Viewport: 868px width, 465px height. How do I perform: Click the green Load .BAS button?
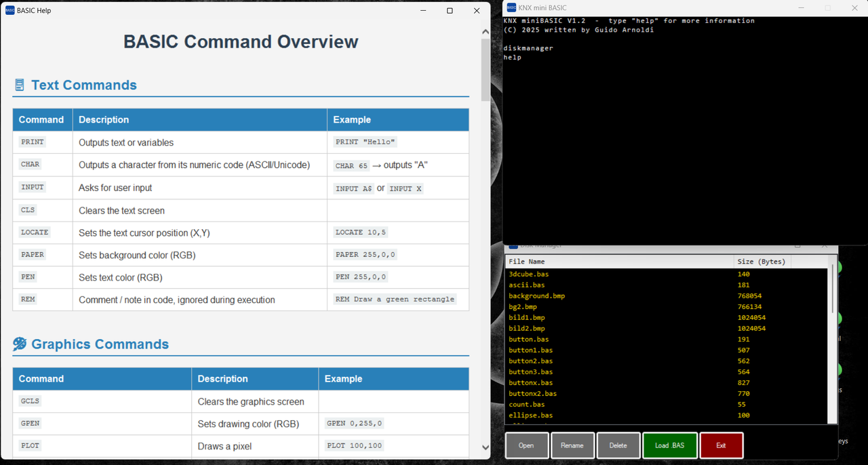click(x=669, y=445)
